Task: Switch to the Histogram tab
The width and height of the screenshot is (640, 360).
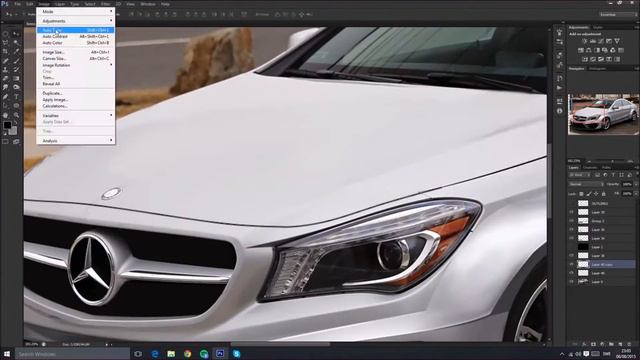Action: 597,69
